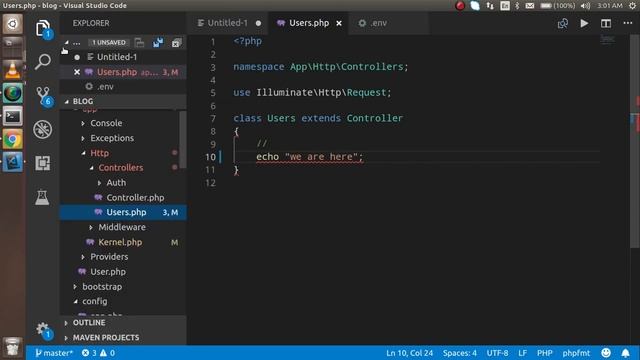Open the More Actions ellipsis menu
The height and width of the screenshot is (360, 640).
coord(628,23)
